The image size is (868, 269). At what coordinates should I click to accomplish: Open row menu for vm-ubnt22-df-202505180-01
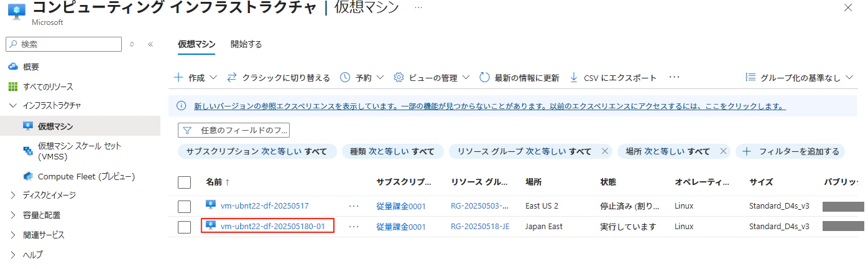pos(354,226)
